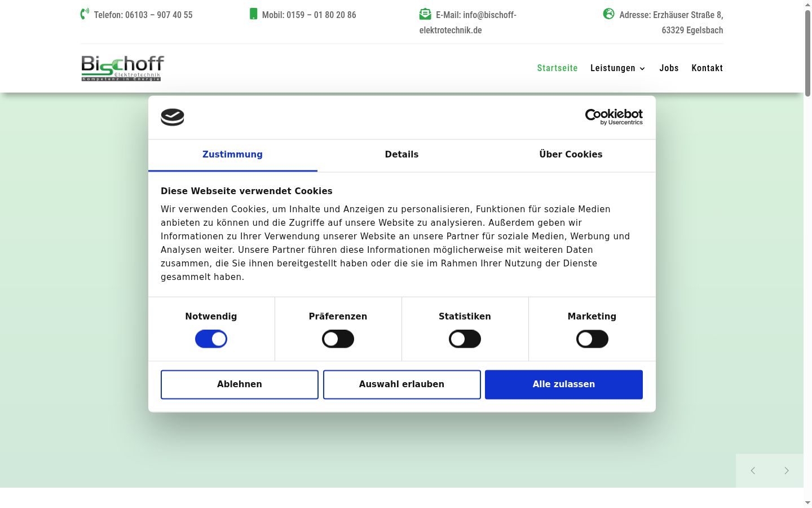Click the info@bischoff-elektrotechnik.de e-mail link

coord(467,23)
